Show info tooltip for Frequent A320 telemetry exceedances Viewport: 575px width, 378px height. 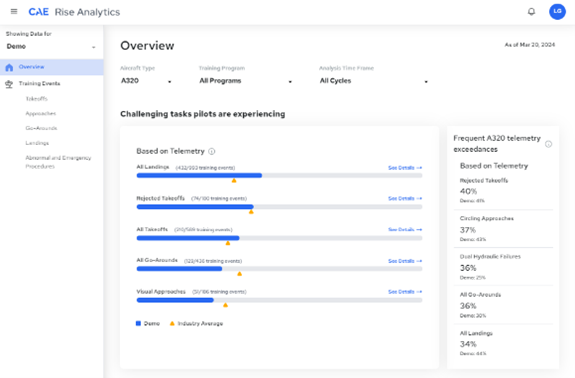pos(548,144)
